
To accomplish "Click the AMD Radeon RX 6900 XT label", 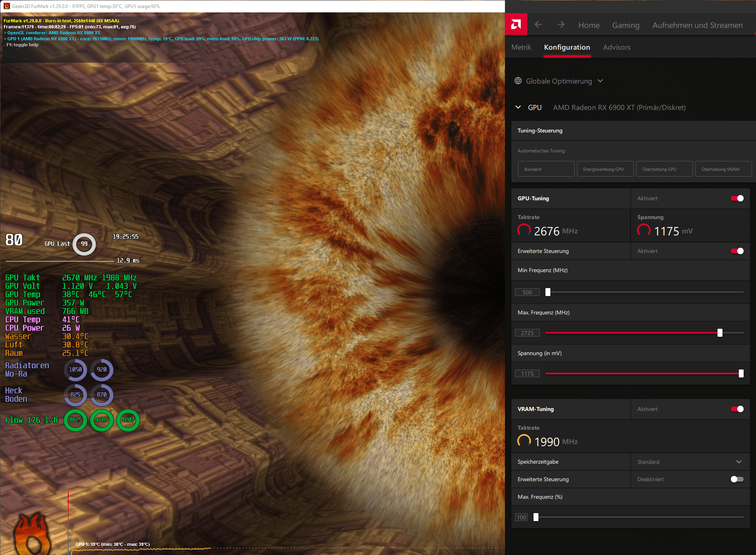I will [x=619, y=107].
